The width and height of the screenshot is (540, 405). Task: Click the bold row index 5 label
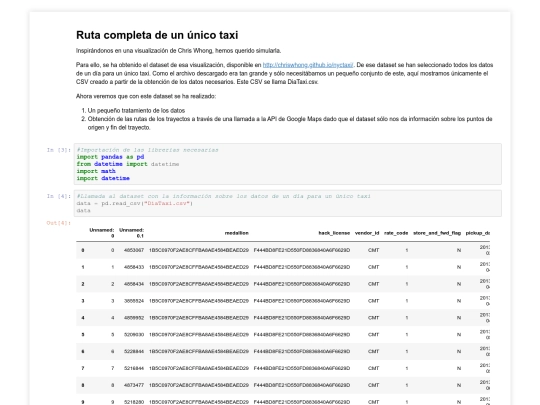click(83, 335)
